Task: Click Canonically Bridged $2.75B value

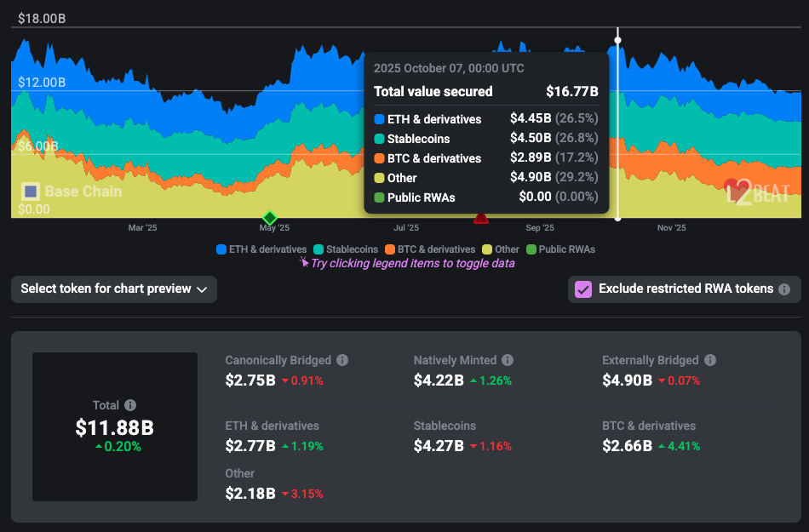Action: [x=250, y=380]
